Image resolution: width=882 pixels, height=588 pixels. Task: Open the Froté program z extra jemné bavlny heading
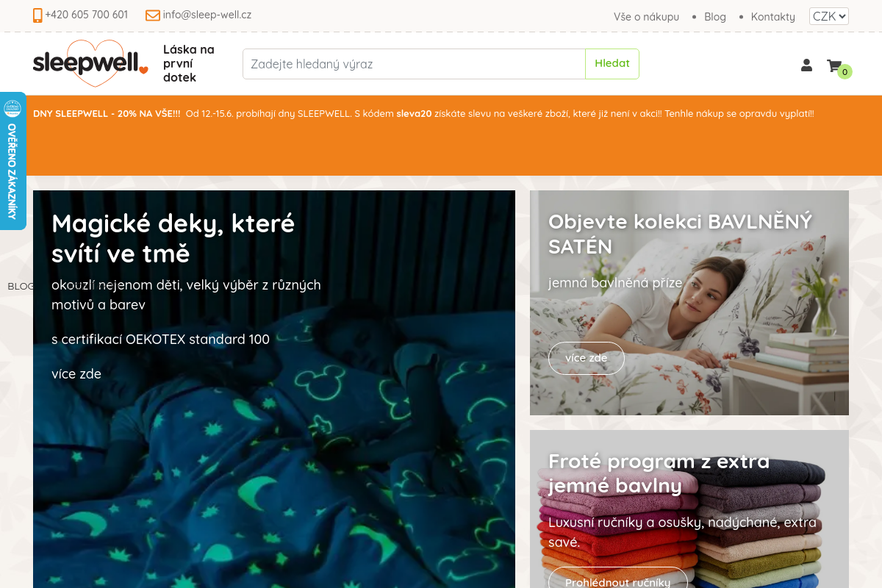point(659,473)
